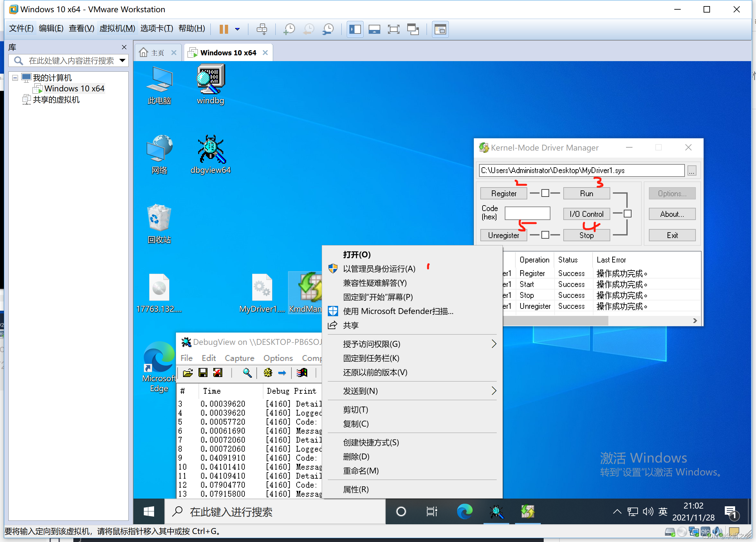Switch to Unity mode icon

point(413,29)
